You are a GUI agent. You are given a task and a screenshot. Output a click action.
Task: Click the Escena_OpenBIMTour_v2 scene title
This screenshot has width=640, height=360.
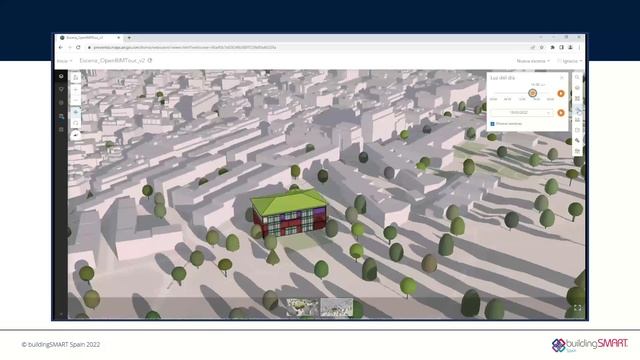(x=112, y=60)
